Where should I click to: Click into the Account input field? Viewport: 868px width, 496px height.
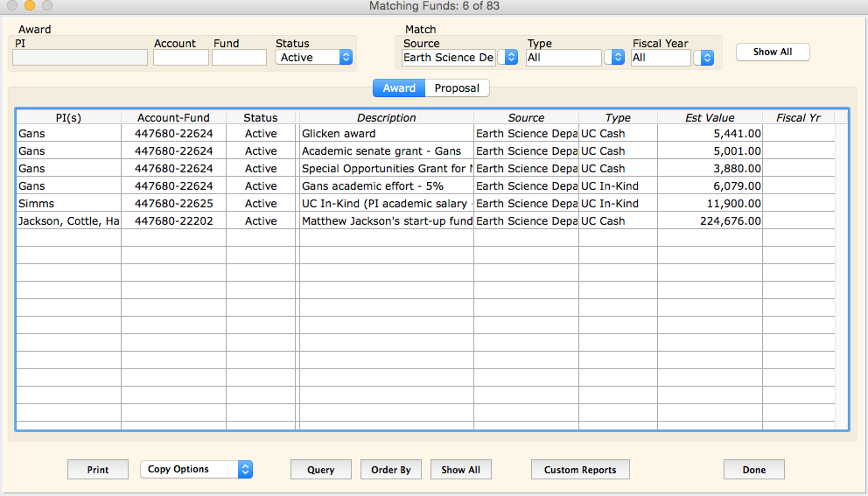(180, 58)
